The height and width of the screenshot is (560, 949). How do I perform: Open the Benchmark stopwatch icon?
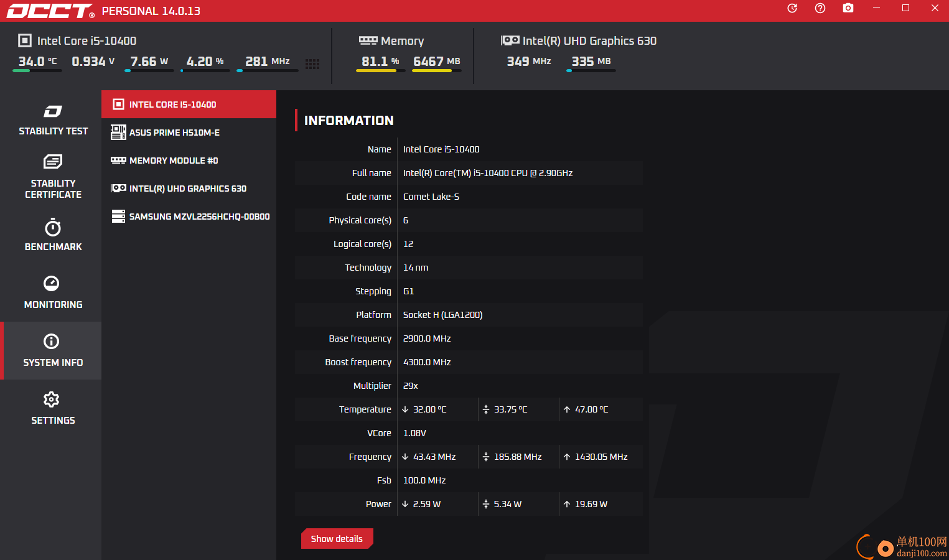pyautogui.click(x=53, y=227)
